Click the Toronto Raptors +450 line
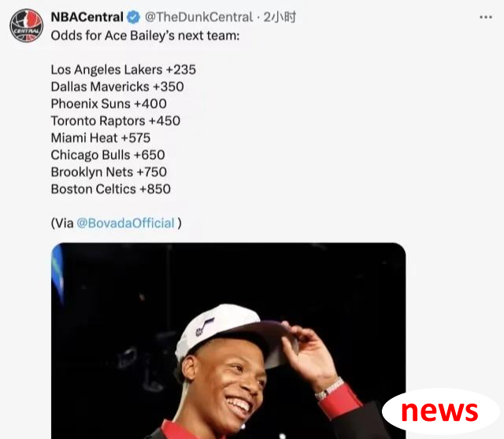The height and width of the screenshot is (439, 504). pos(116,120)
